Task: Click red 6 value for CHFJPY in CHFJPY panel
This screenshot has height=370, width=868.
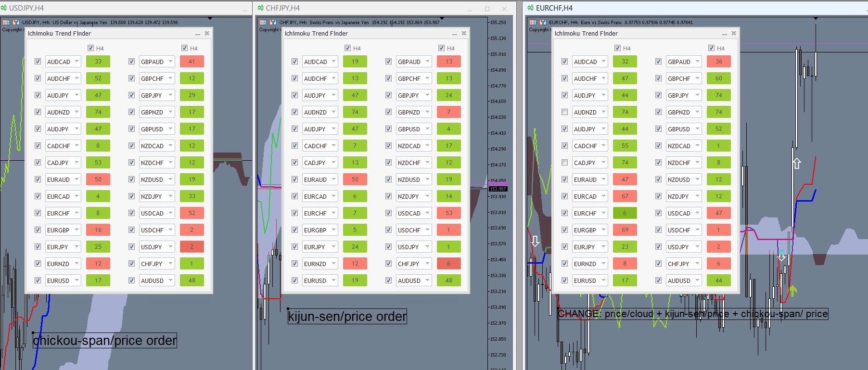Action: 449,264
